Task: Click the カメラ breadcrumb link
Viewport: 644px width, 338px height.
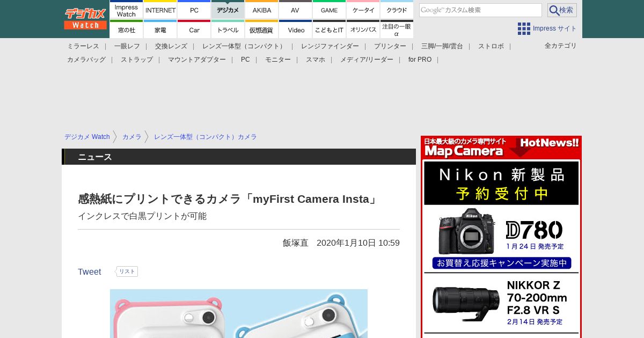Action: (x=131, y=137)
